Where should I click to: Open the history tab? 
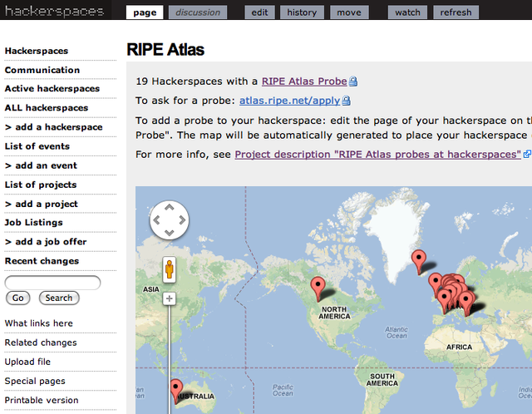(x=302, y=12)
